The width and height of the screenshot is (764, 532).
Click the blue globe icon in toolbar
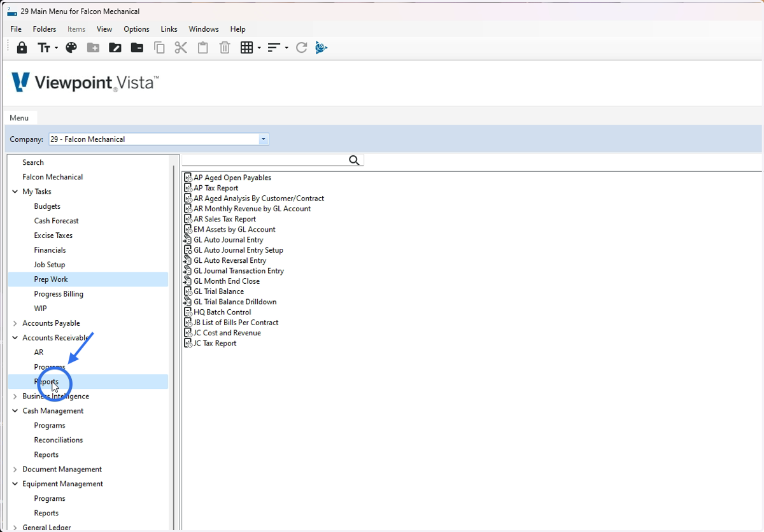(x=322, y=48)
